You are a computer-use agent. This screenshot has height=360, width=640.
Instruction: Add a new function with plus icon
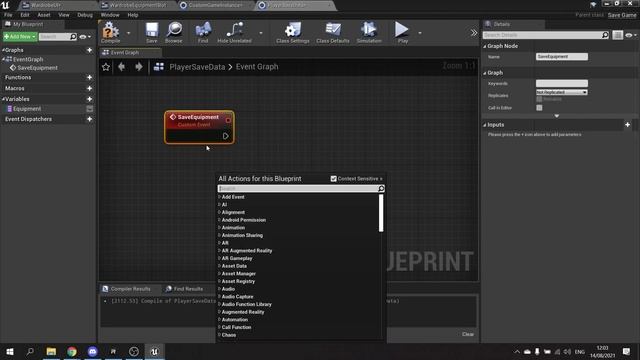89,77
